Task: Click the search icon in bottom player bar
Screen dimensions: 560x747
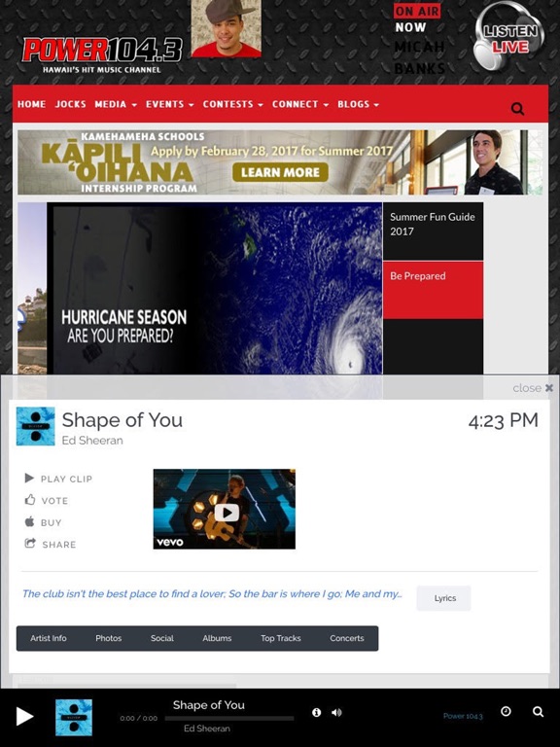Action: pyautogui.click(x=538, y=712)
